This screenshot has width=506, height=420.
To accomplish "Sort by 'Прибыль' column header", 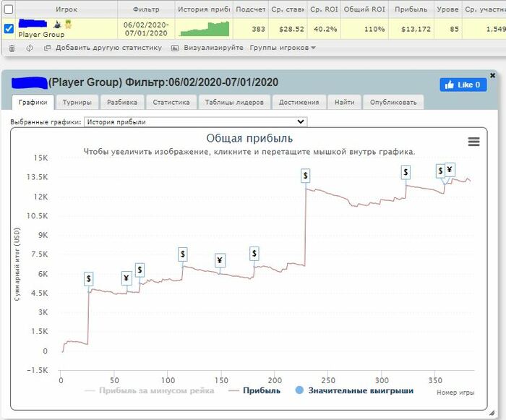I will [x=411, y=9].
